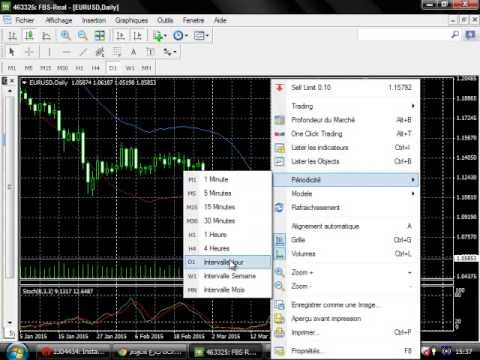Choose 1 Heure in periodicity submenu

(x=228, y=235)
